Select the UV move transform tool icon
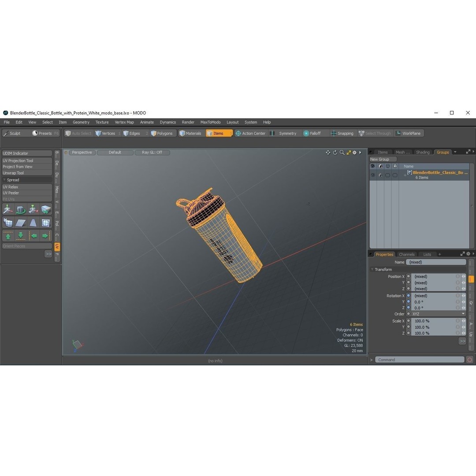Screen dimensions: 476x476 8,209
